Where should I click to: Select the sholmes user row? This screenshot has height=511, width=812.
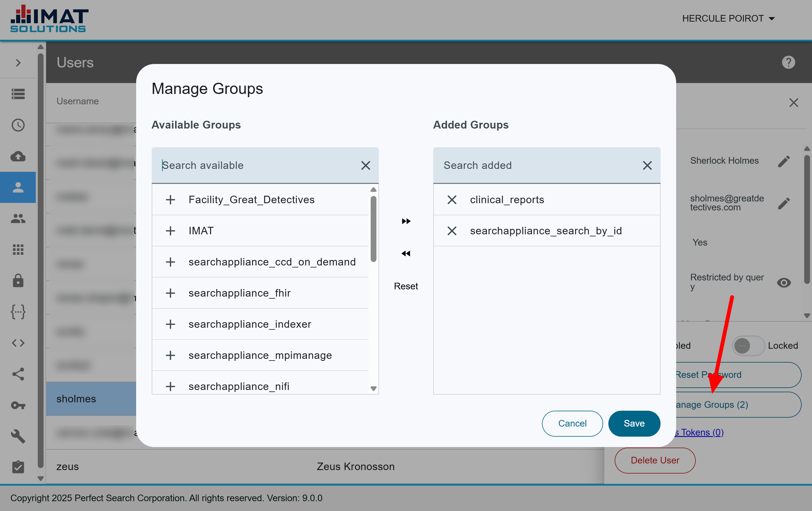91,399
